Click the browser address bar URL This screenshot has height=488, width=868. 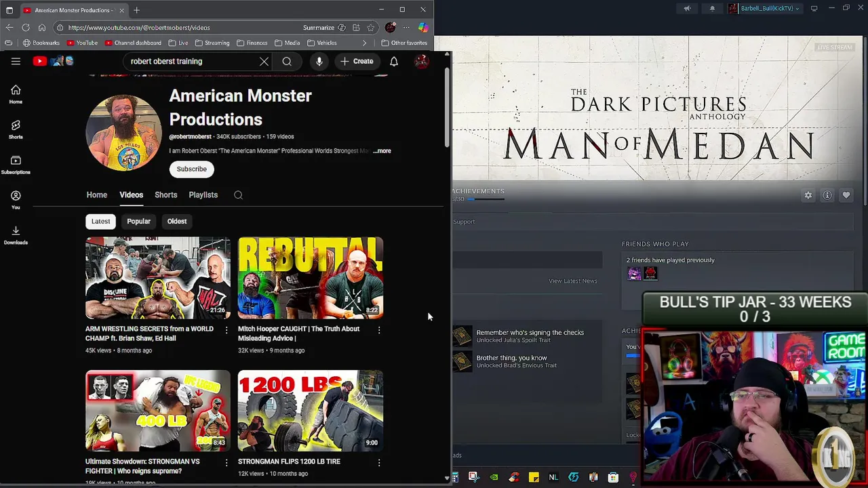[x=139, y=28]
